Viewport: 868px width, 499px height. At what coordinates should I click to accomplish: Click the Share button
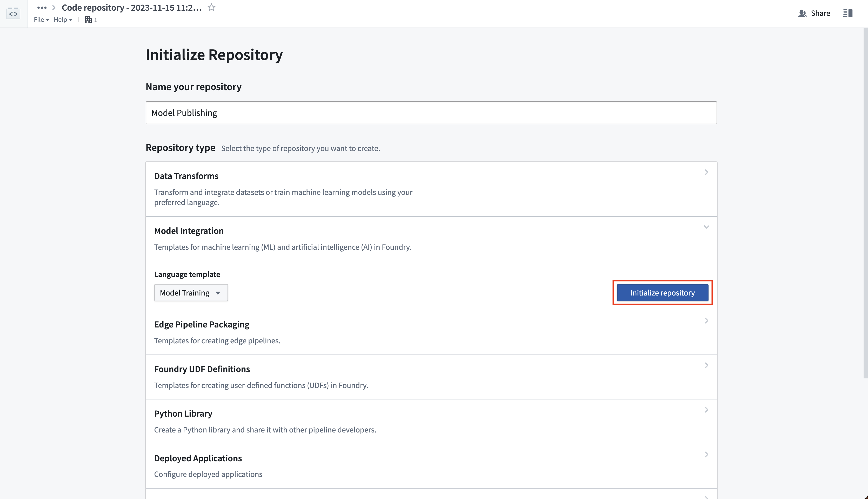(x=814, y=13)
